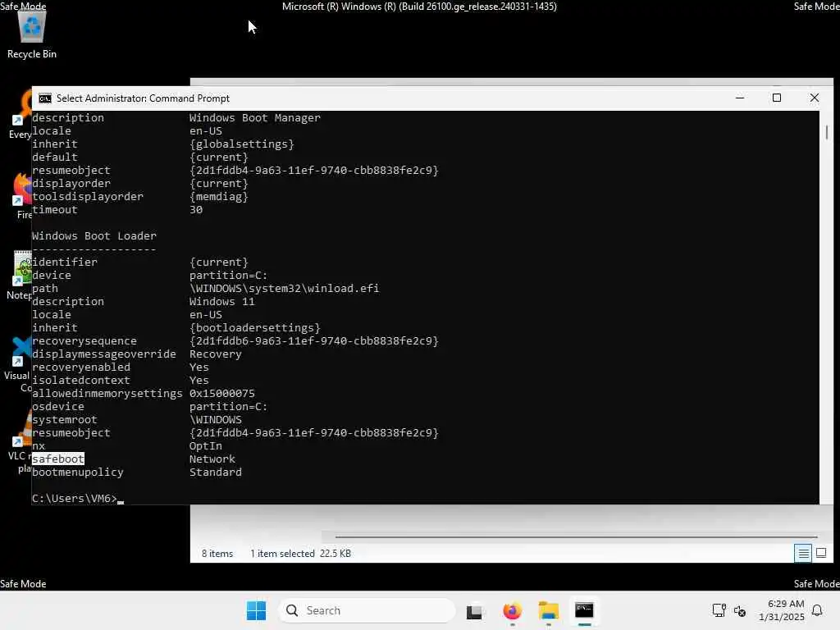Click the '0x15000075' memory settings value

221,393
